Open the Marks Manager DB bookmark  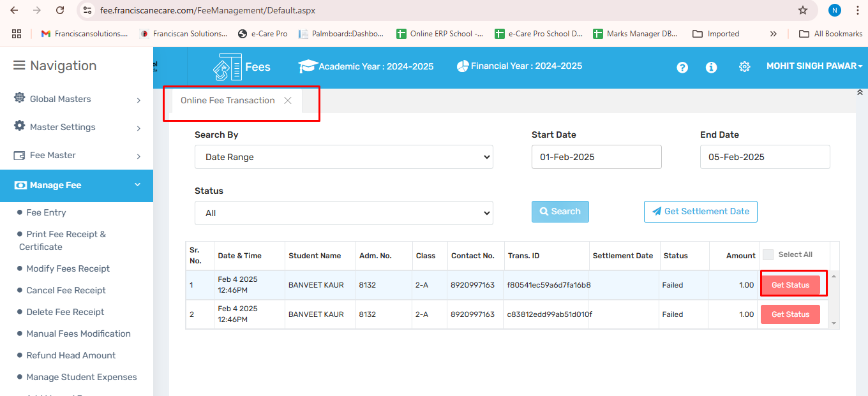(x=636, y=34)
